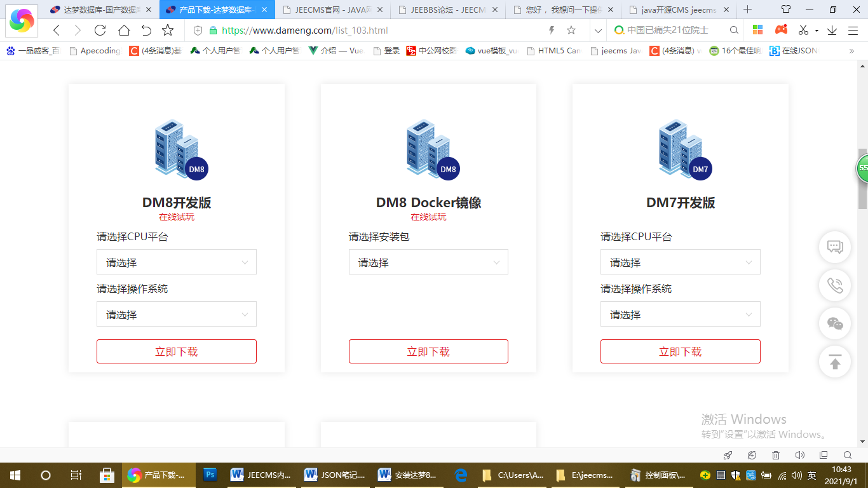Open the colorful apps grid extension
The image size is (868, 488).
coord(757,30)
